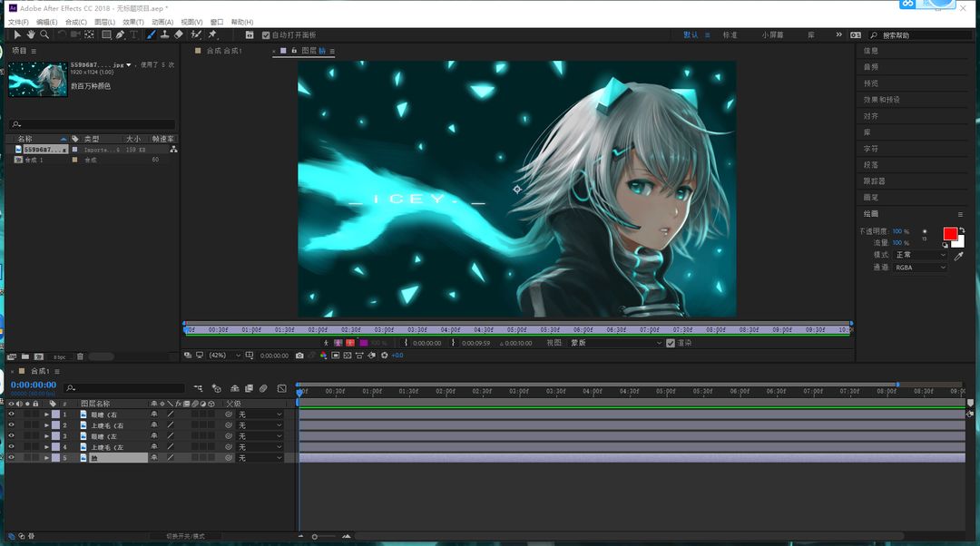This screenshot has height=546, width=980.
Task: Click the snapshot camera icon in viewer
Action: click(299, 356)
